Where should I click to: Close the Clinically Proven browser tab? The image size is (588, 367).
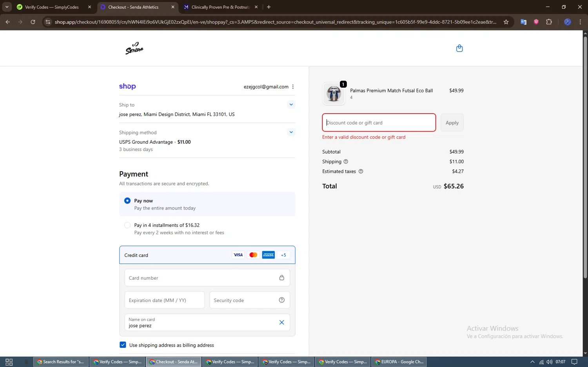tap(256, 7)
